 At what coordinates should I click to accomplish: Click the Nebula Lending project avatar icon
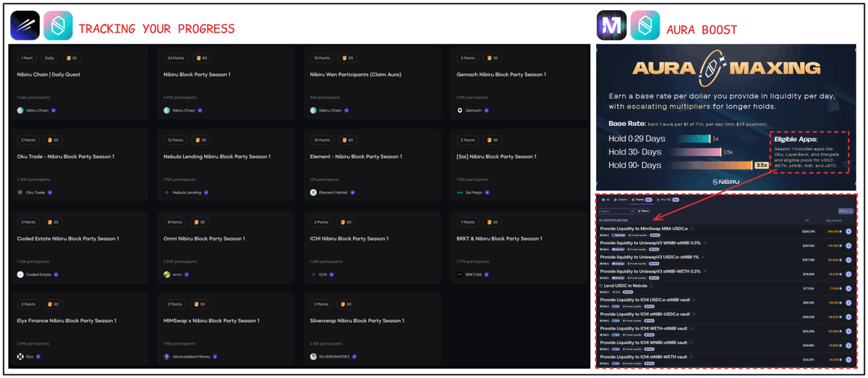click(167, 193)
